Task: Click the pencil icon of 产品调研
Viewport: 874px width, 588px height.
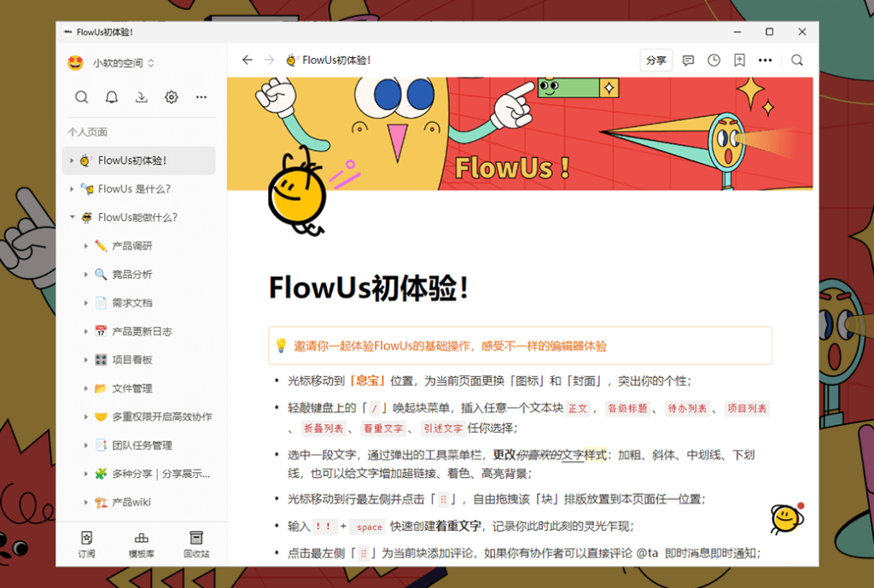Action: pyautogui.click(x=101, y=246)
